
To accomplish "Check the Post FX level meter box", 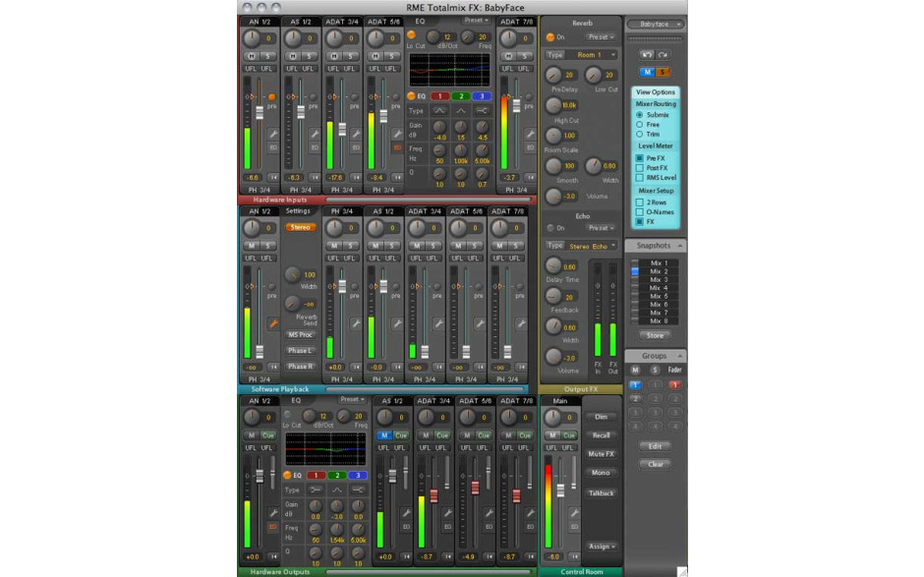I will 639,168.
